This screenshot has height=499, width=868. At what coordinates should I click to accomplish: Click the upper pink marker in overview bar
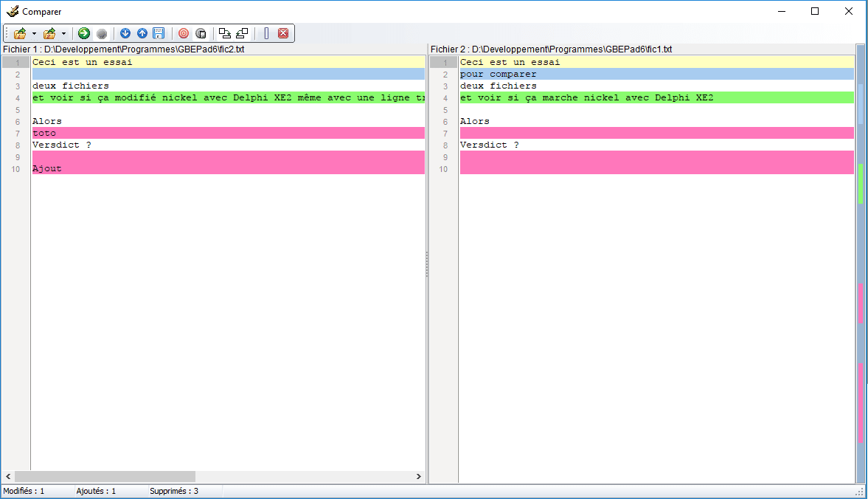[861, 303]
